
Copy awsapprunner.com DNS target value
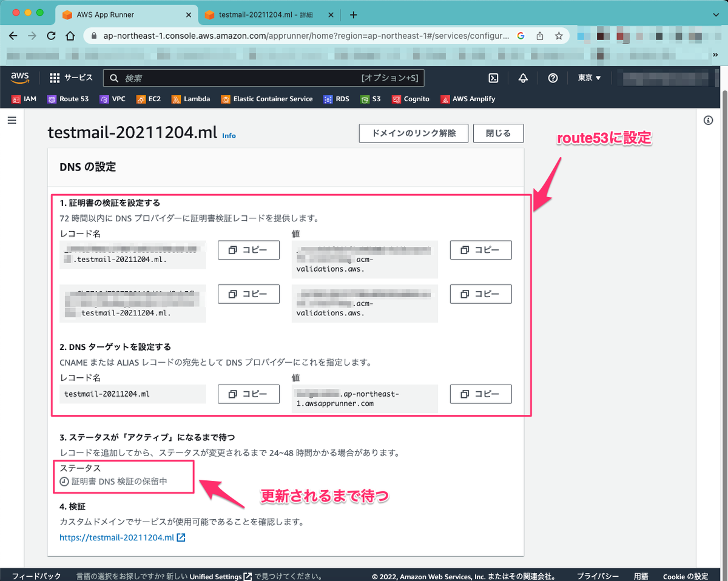[x=481, y=394]
